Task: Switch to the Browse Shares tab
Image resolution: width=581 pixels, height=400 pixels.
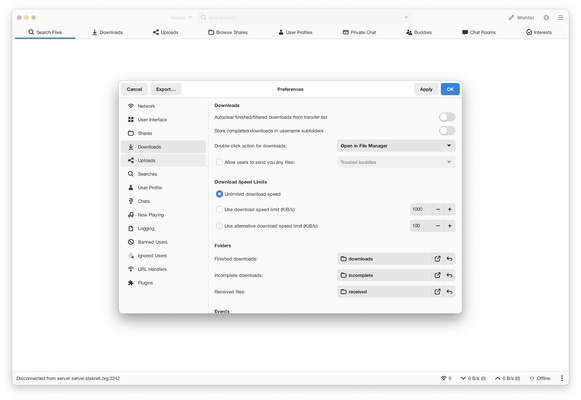Action: point(228,32)
